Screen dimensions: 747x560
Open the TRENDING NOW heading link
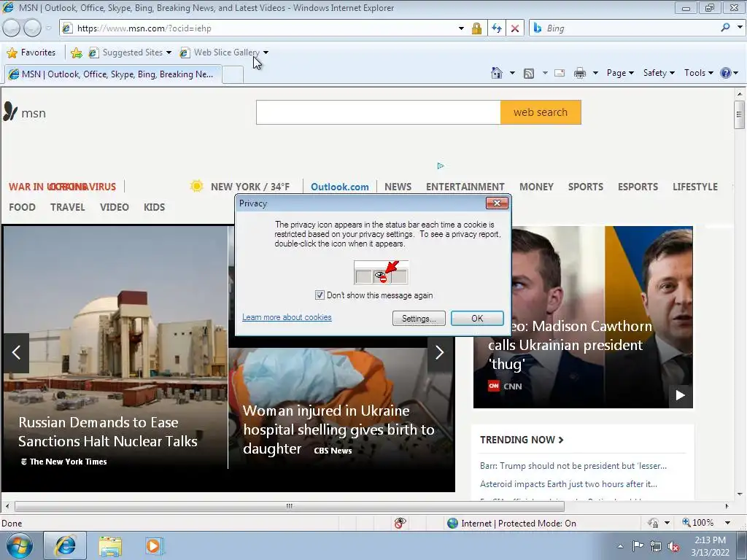click(522, 440)
